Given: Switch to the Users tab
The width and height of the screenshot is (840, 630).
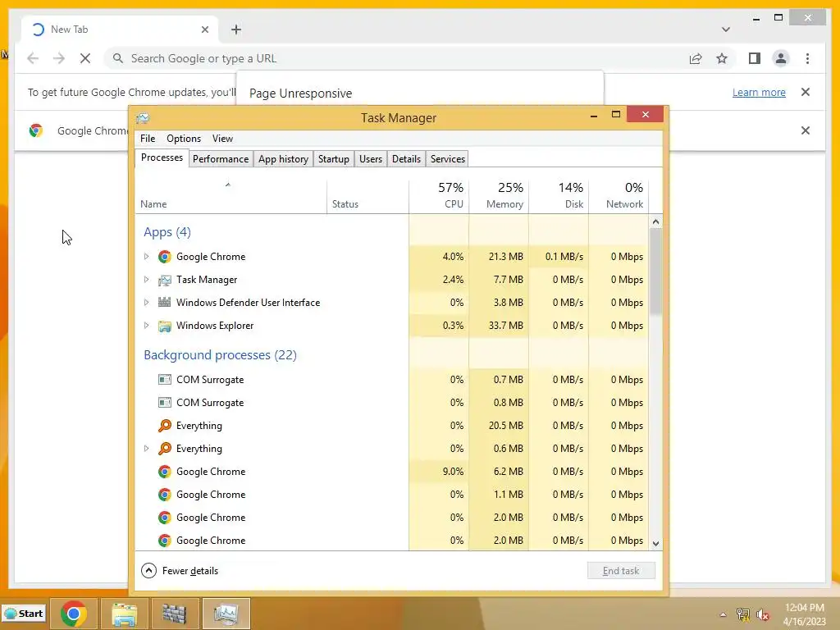Looking at the screenshot, I should (x=371, y=158).
